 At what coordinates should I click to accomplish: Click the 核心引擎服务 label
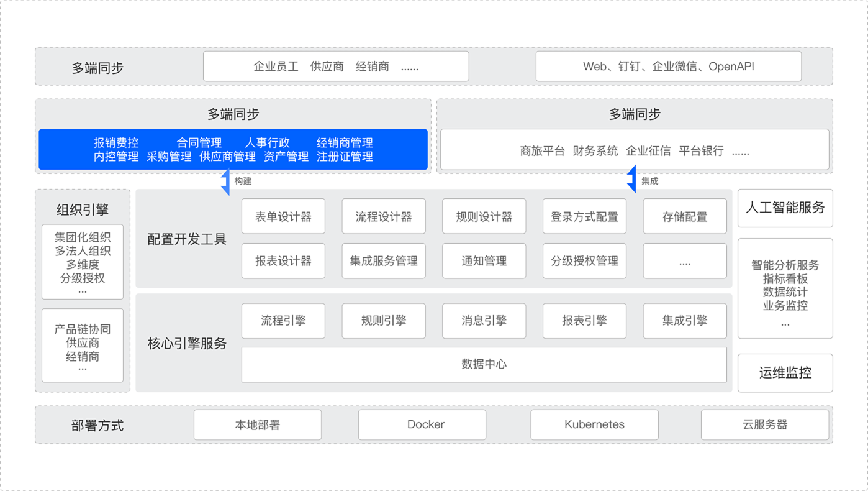pos(187,344)
